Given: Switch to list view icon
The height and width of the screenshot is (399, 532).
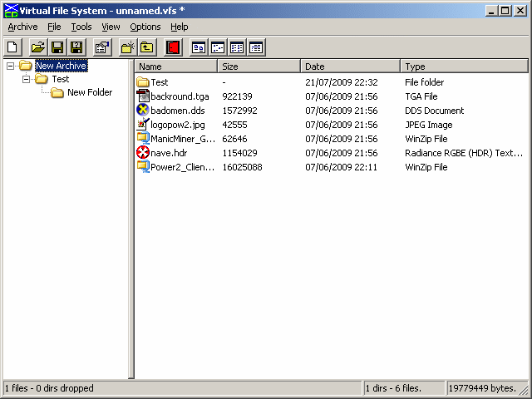Looking at the screenshot, I should tap(237, 47).
